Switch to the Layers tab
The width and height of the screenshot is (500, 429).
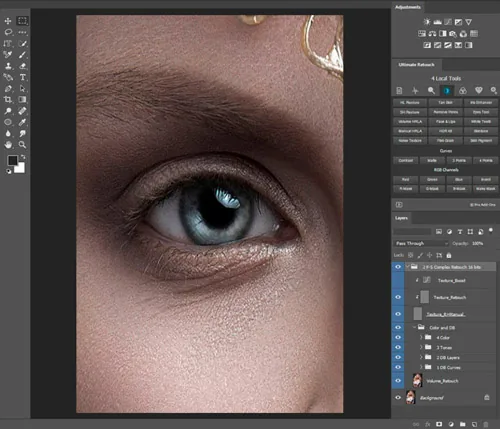401,218
